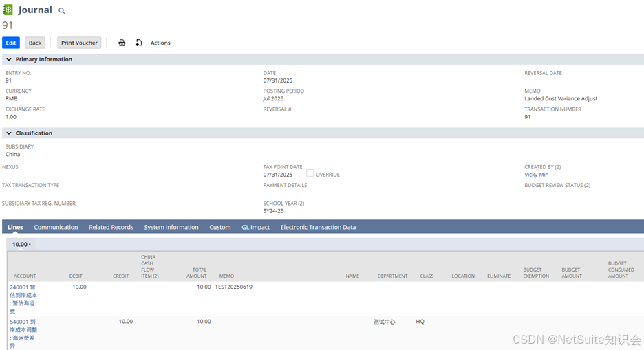Viewport: 644px width, 350px height.
Task: Switch to the System Information tab
Action: pyautogui.click(x=171, y=227)
